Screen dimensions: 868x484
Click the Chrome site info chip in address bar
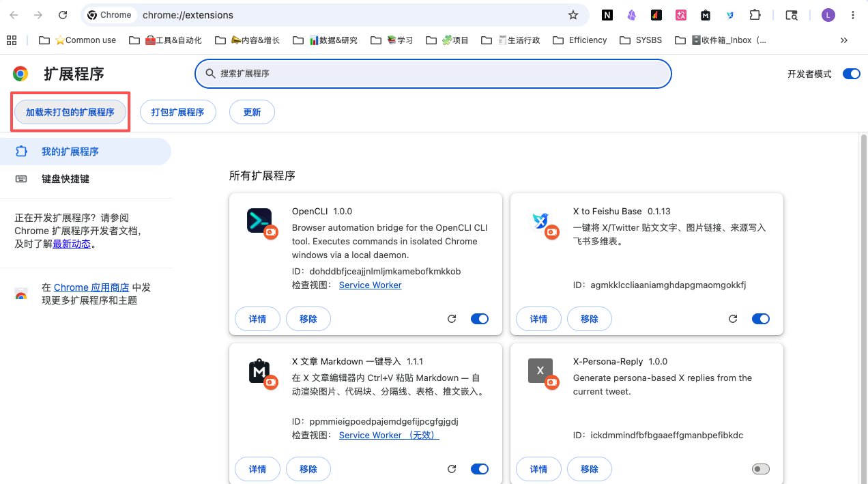109,15
